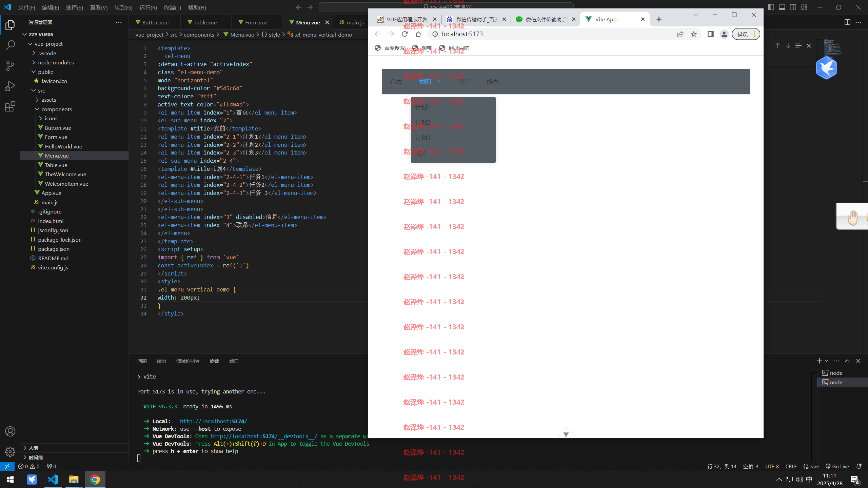
Task: Open the Accounts menu in the activity bar
Action: click(10, 431)
